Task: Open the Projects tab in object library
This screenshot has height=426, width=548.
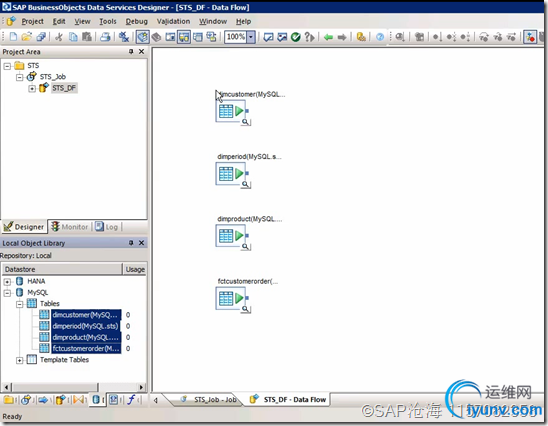Action: [8, 400]
